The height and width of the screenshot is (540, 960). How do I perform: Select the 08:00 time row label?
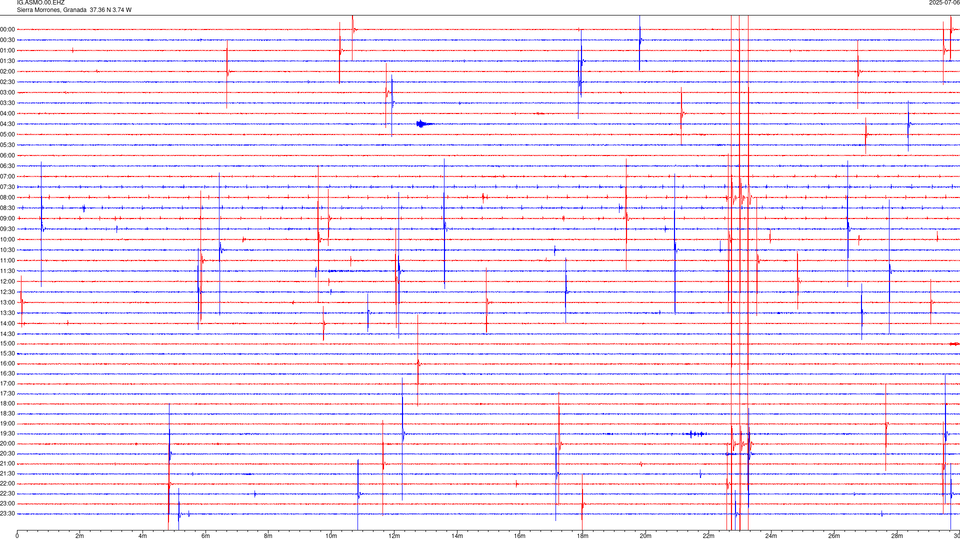tap(8, 197)
